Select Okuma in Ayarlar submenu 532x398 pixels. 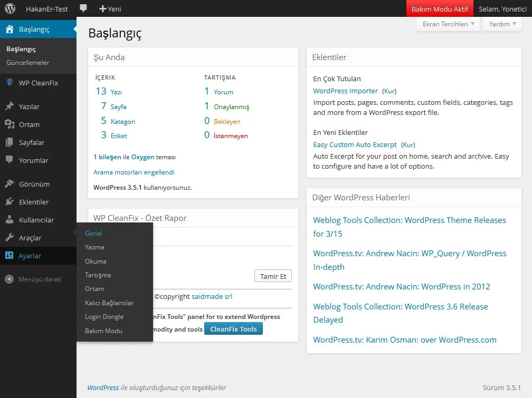point(96,261)
